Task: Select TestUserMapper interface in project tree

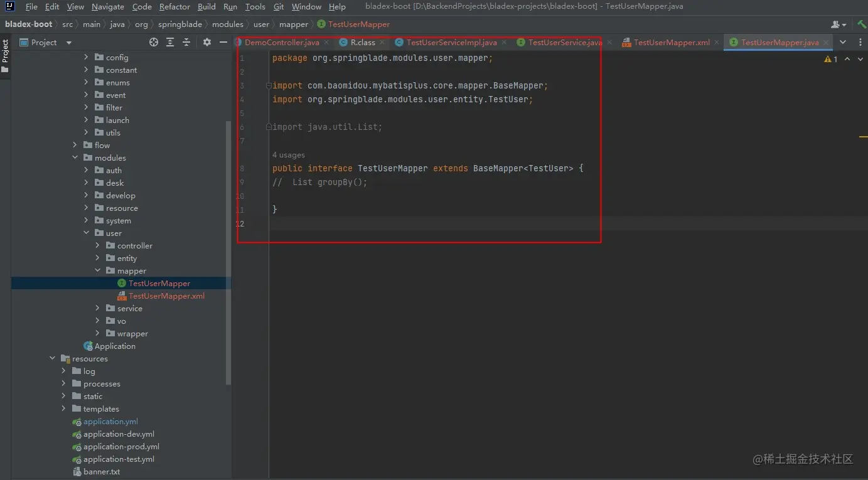Action: pyautogui.click(x=159, y=283)
